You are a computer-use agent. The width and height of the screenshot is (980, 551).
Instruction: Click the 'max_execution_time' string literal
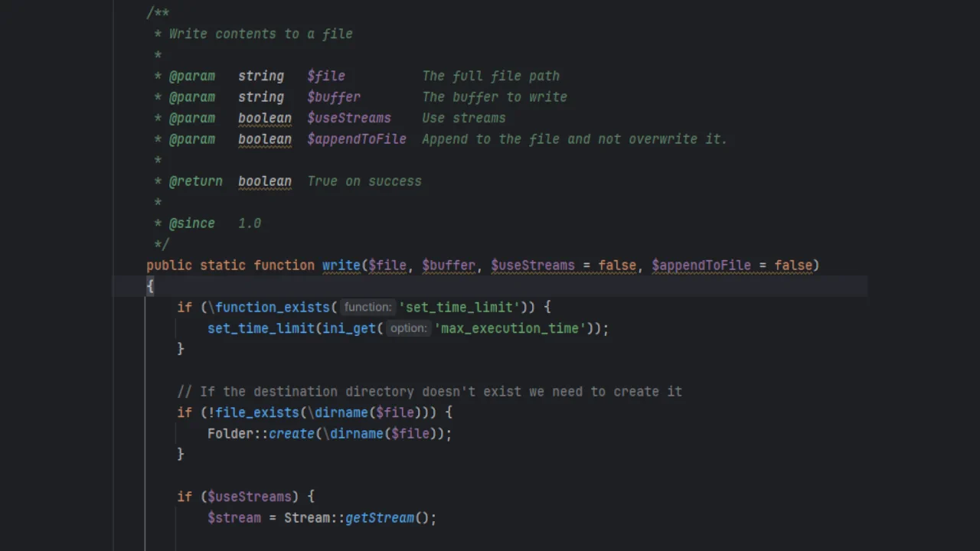(510, 328)
